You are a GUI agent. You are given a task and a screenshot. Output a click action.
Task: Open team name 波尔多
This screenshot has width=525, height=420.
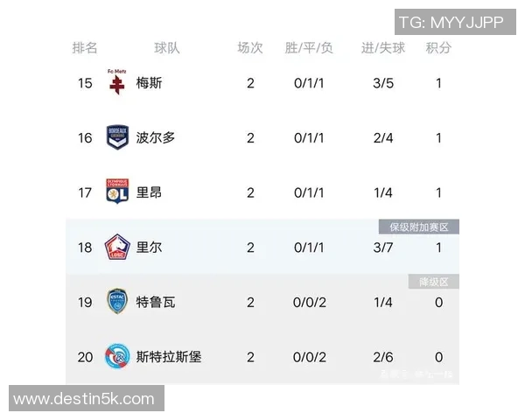(156, 137)
